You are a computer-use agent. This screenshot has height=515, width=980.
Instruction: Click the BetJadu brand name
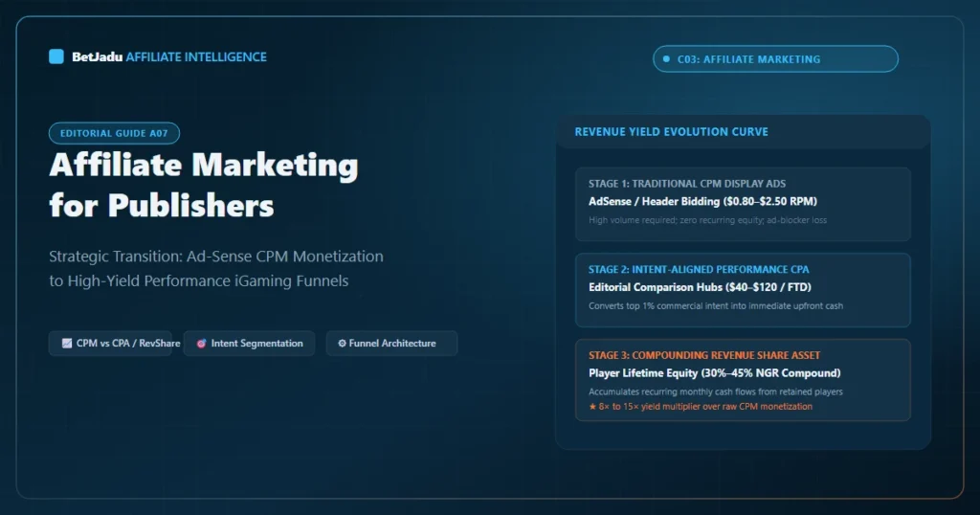[97, 56]
